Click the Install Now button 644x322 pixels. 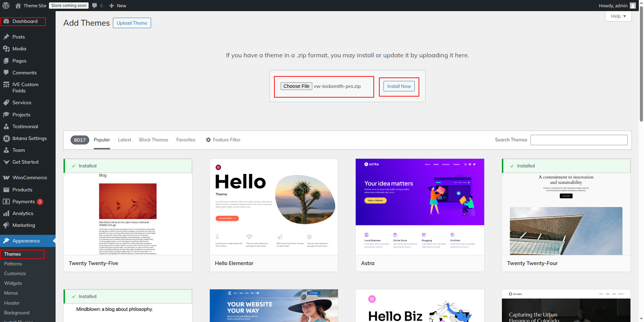click(399, 86)
